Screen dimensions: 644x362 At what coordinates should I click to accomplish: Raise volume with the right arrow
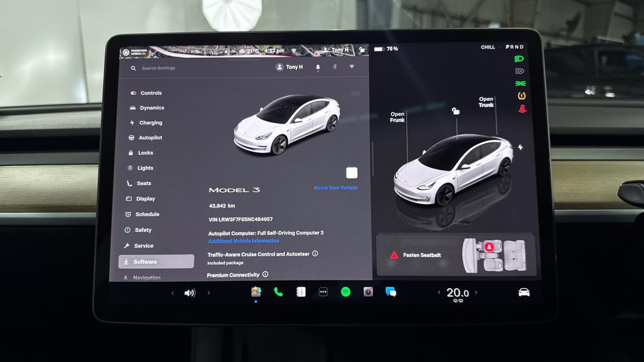(209, 293)
